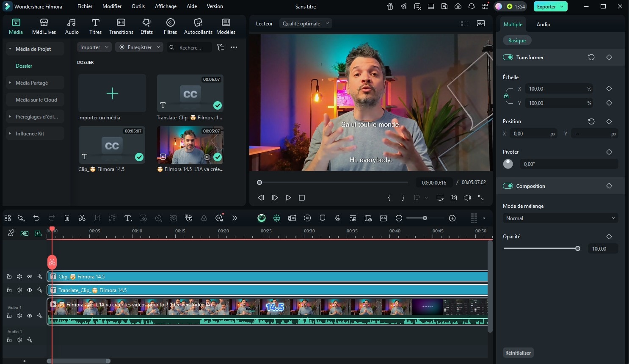Toggle the Composition switch
629x364 pixels.
[x=508, y=186]
